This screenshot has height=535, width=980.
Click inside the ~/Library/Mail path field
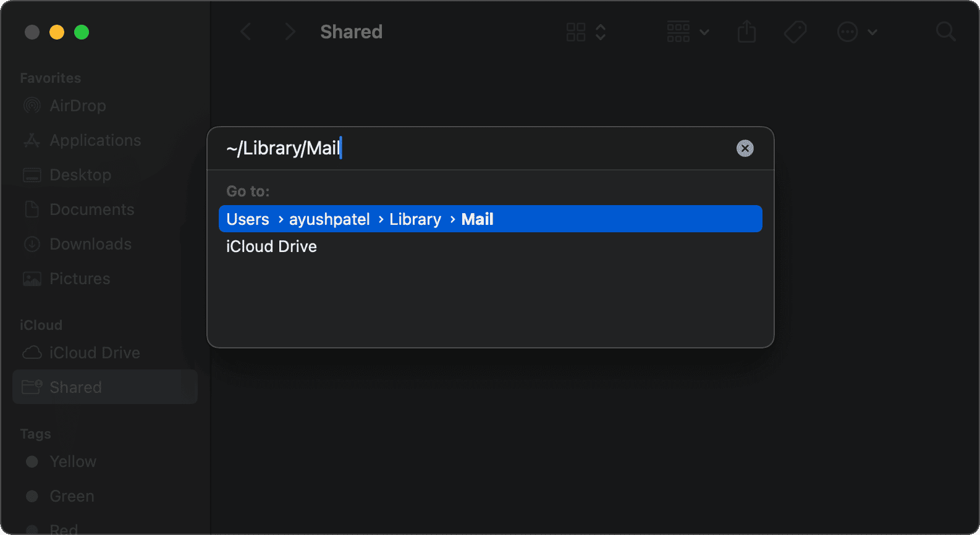click(470, 148)
